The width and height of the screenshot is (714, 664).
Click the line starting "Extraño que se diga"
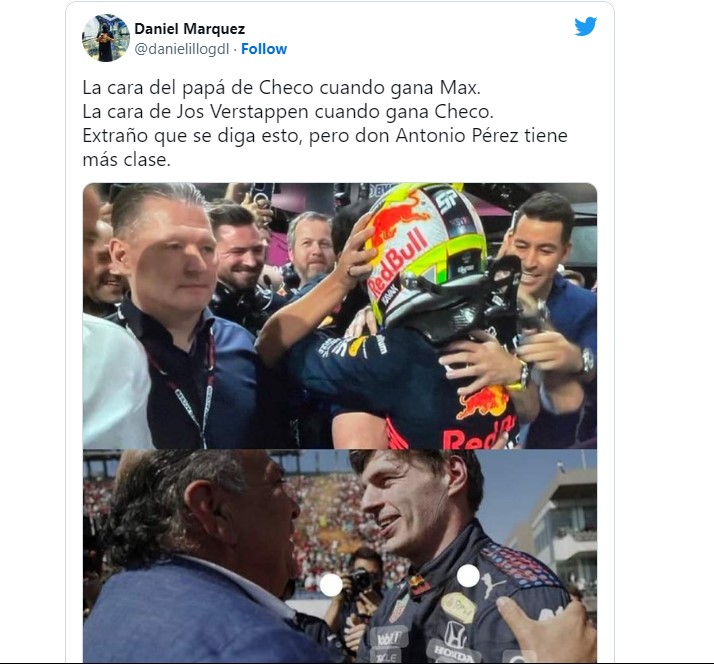click(x=325, y=136)
